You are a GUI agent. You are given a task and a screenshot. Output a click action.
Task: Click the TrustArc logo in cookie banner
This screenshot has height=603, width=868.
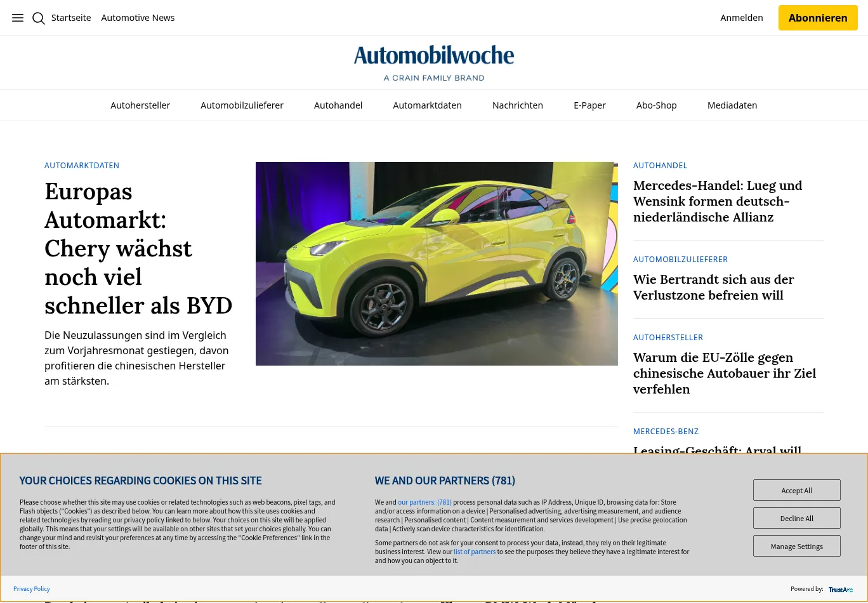point(840,590)
